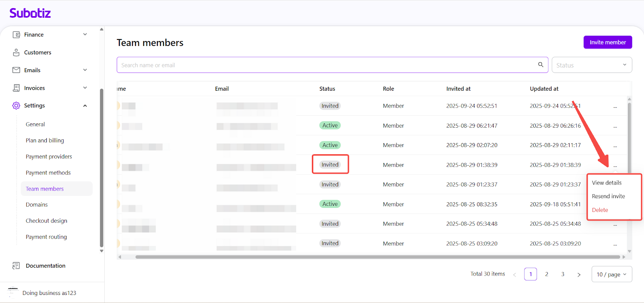Click the Subotiz logo
Image resolution: width=644 pixels, height=303 pixels.
[30, 13]
